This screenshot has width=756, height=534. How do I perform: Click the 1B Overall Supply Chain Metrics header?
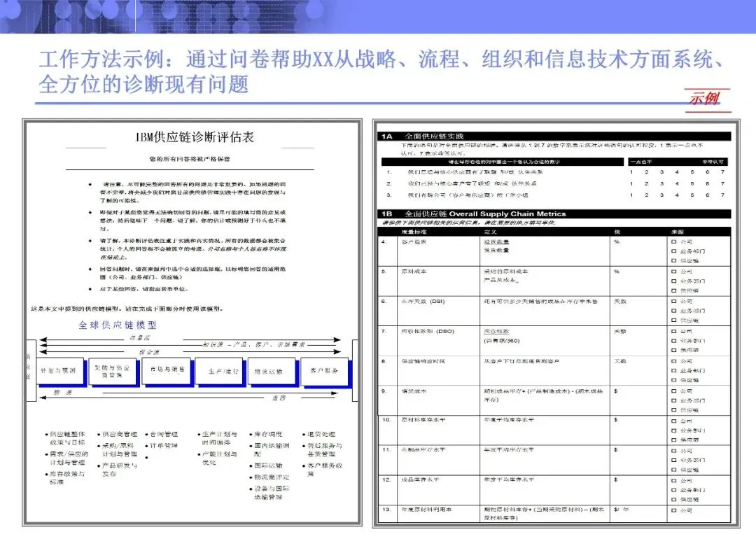point(554,213)
